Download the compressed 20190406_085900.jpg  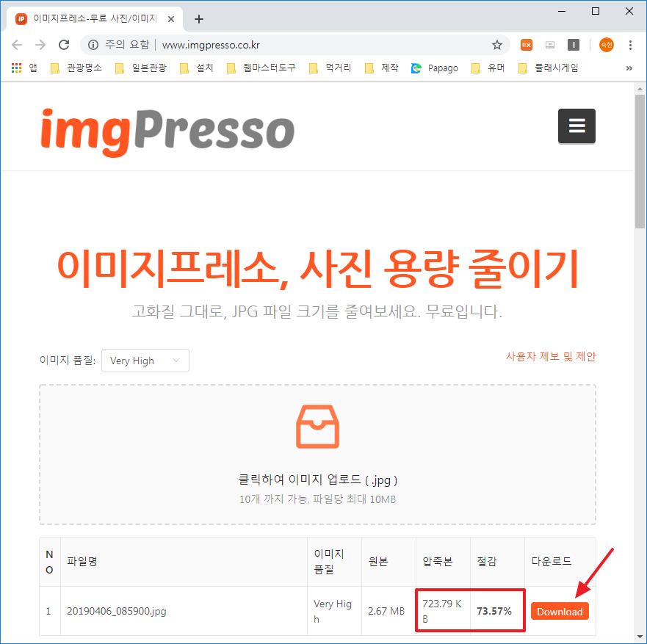560,612
